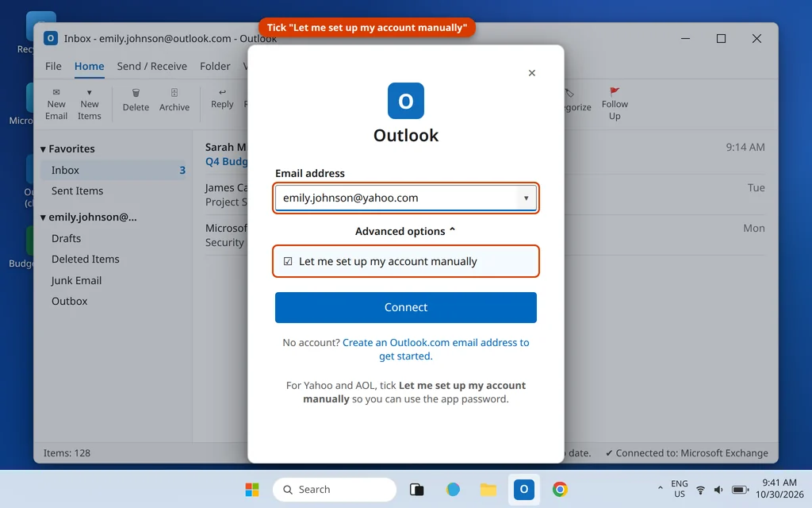Open the Junk Email folder
This screenshot has height=508, width=812.
click(x=76, y=280)
